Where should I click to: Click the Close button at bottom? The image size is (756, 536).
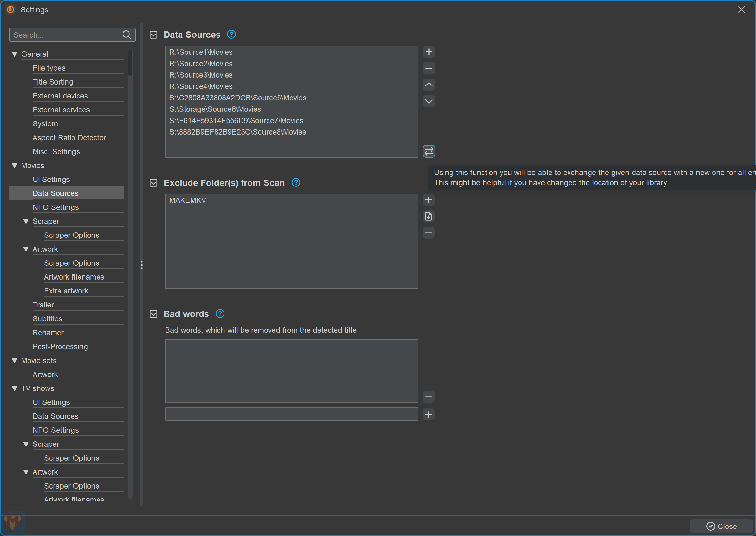tap(721, 526)
